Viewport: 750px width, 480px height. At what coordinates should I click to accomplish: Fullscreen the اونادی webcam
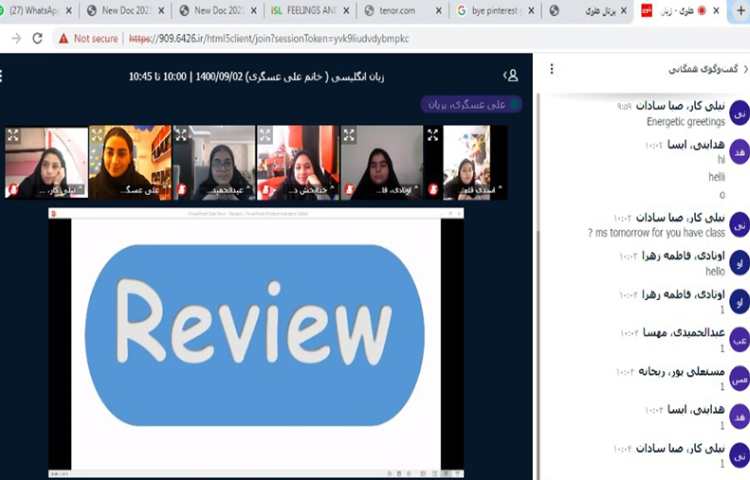(x=349, y=135)
